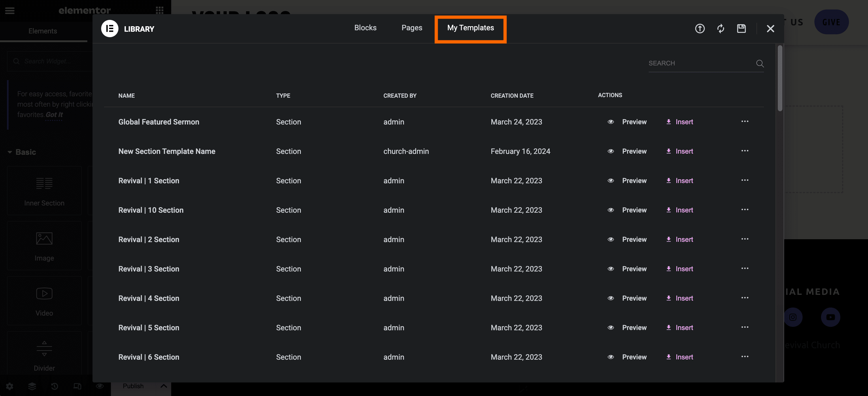
Task: Expand the Publish options arrow
Action: 164,386
